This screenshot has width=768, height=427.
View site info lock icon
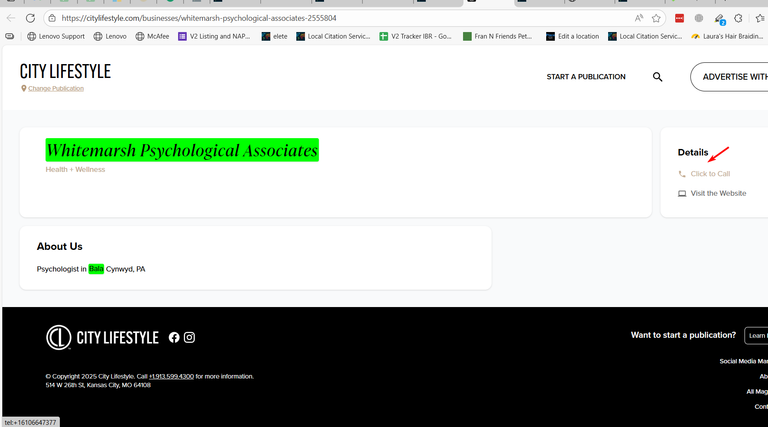pos(52,18)
